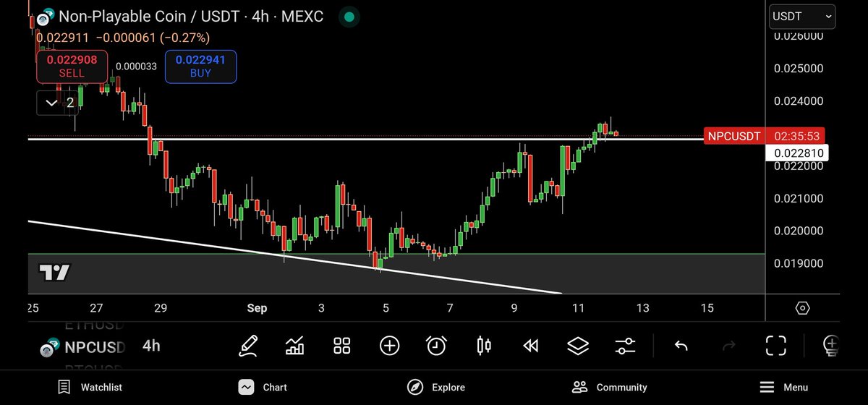
Task: Tap the lightbulb ideas icon
Action: [x=830, y=346]
